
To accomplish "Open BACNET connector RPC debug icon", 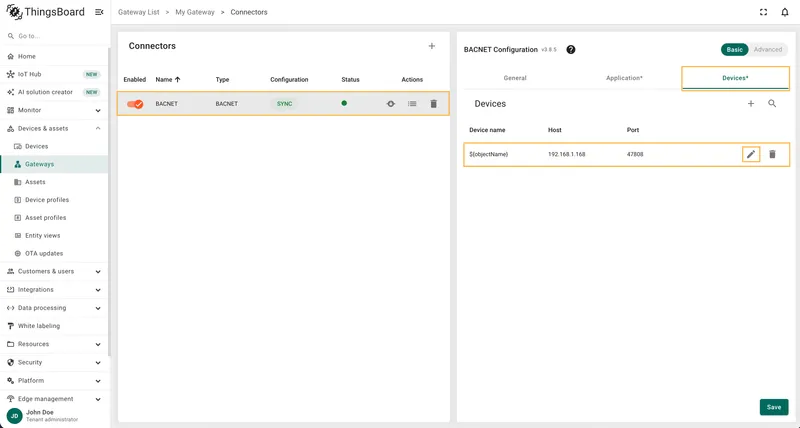I will click(391, 104).
